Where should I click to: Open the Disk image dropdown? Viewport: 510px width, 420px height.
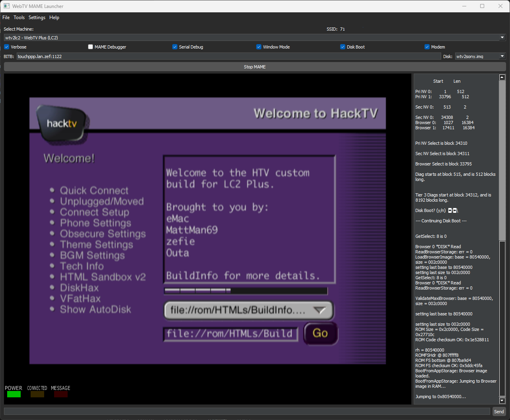(502, 56)
